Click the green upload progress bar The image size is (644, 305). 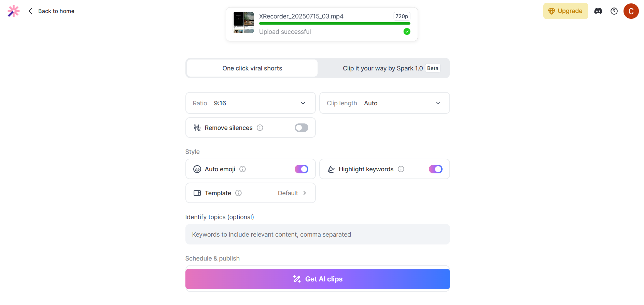(334, 23)
